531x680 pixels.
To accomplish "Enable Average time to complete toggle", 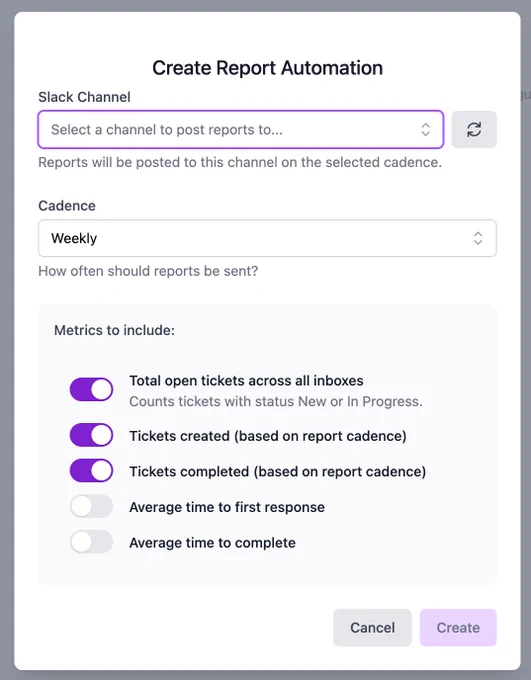I will (x=92, y=542).
